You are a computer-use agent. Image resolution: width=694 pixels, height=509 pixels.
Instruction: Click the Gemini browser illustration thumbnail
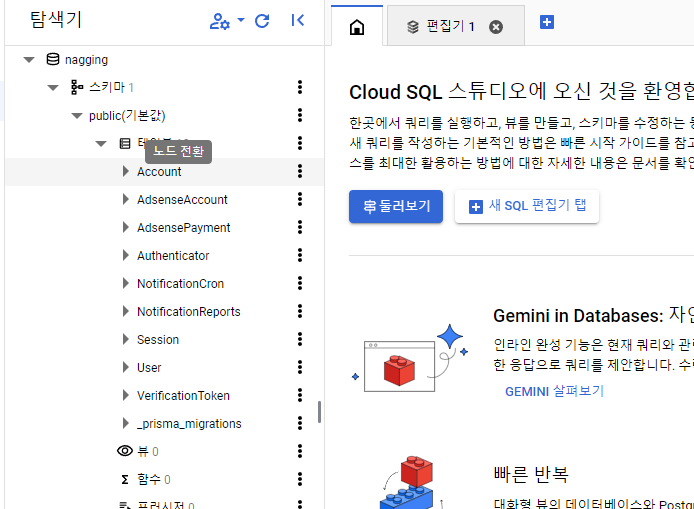409,359
